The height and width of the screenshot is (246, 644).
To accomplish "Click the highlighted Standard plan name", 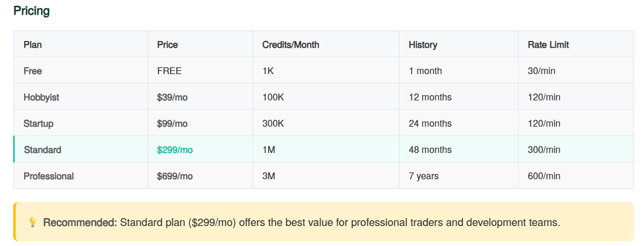I will pos(43,150).
